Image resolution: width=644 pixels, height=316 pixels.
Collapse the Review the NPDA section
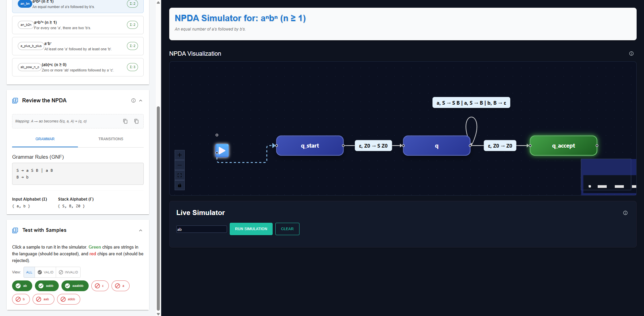coord(141,100)
